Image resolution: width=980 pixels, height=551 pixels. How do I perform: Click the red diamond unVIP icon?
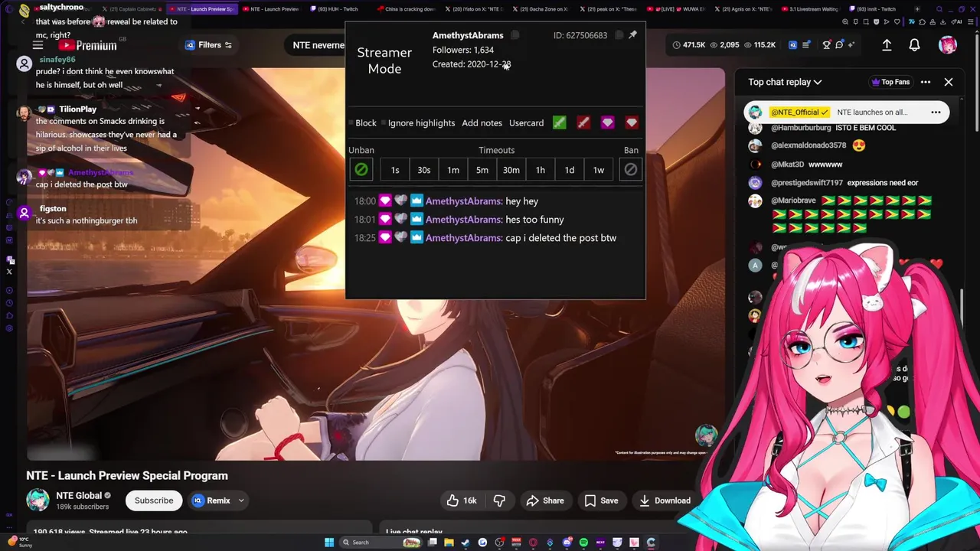click(x=632, y=122)
